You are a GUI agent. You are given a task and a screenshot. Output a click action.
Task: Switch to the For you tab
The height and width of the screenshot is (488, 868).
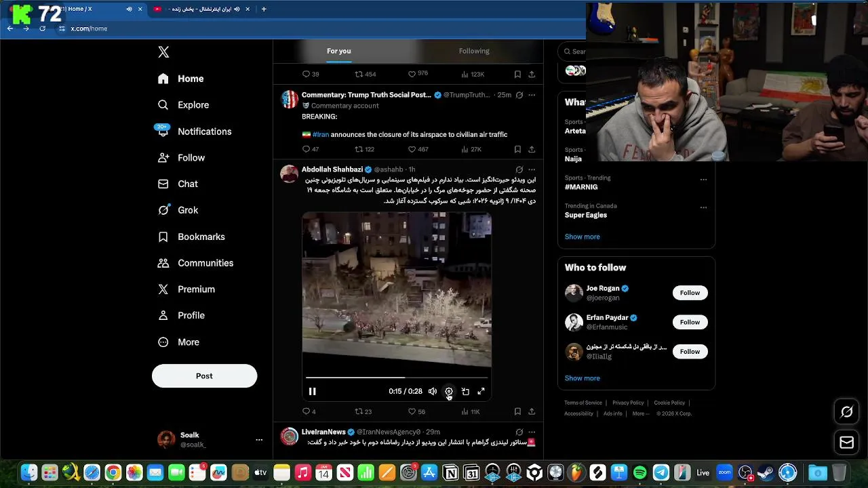tap(338, 51)
